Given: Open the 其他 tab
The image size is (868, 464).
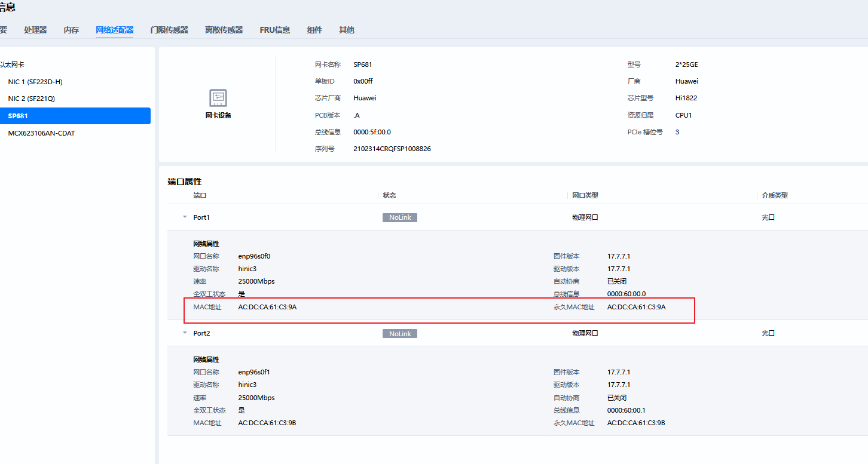Looking at the screenshot, I should pyautogui.click(x=347, y=30).
